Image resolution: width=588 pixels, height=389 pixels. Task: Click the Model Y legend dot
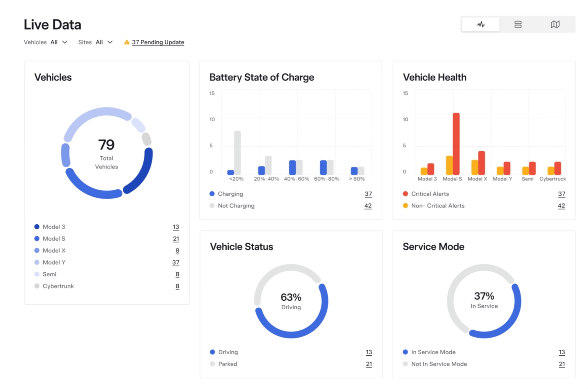click(37, 262)
